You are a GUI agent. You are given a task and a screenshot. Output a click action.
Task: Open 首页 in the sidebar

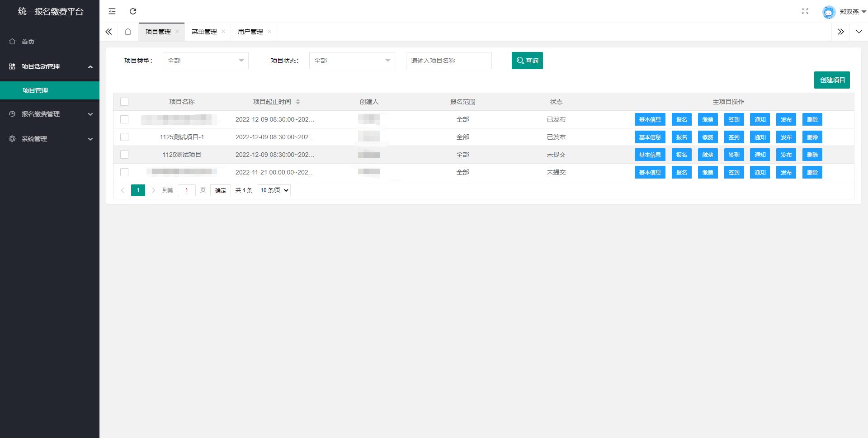click(x=50, y=42)
